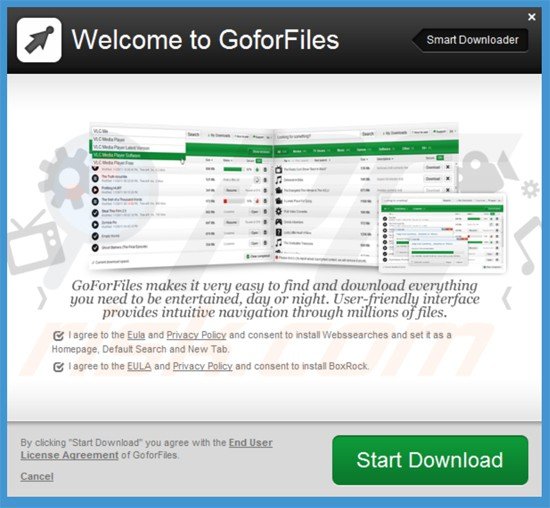Image resolution: width=550 pixels, height=508 pixels.
Task: Go to previous slide with left chevron
Action: click(42, 299)
